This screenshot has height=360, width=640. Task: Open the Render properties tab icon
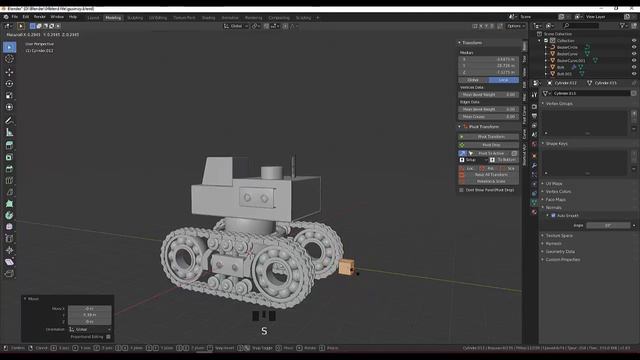pos(534,107)
